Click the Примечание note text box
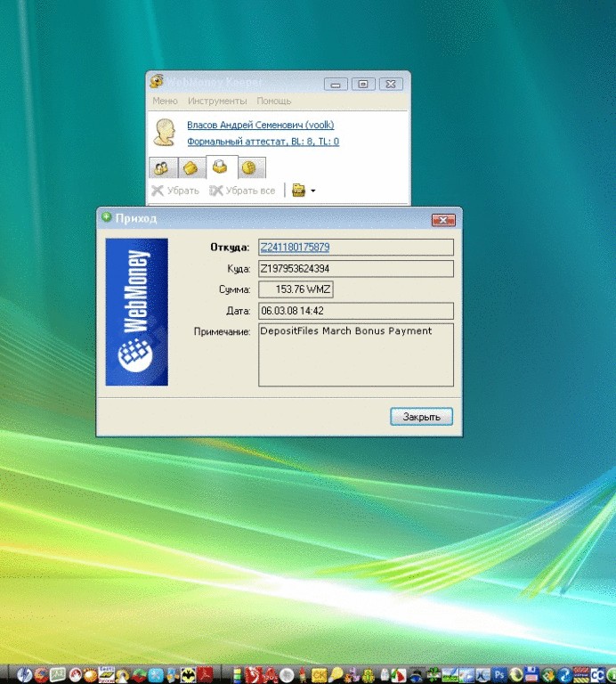The image size is (616, 684). pos(356,355)
